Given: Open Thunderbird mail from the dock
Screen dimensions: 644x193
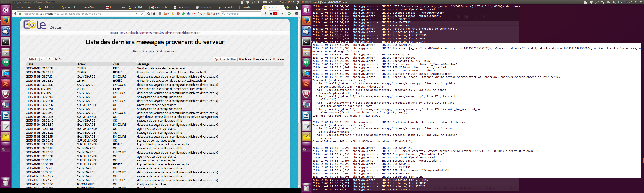Looking at the screenshot, I should pyautogui.click(x=6, y=31).
